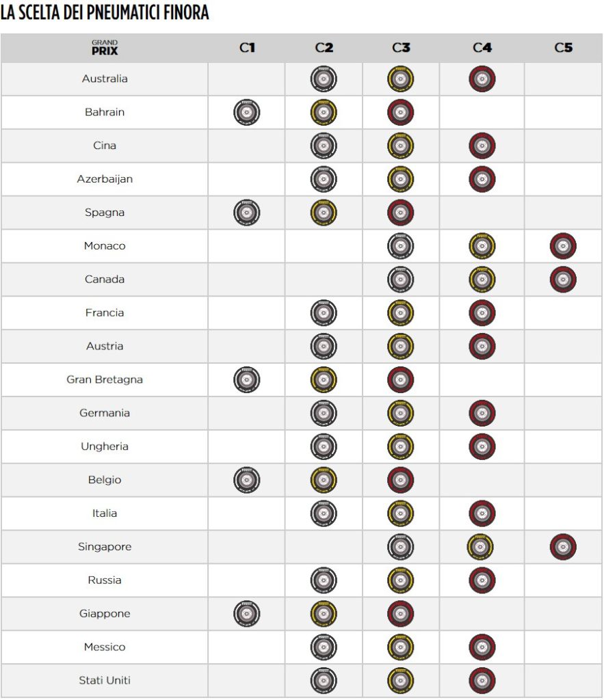Select Giappone's yellow C2 tyre icon
604x700 pixels.
324,614
